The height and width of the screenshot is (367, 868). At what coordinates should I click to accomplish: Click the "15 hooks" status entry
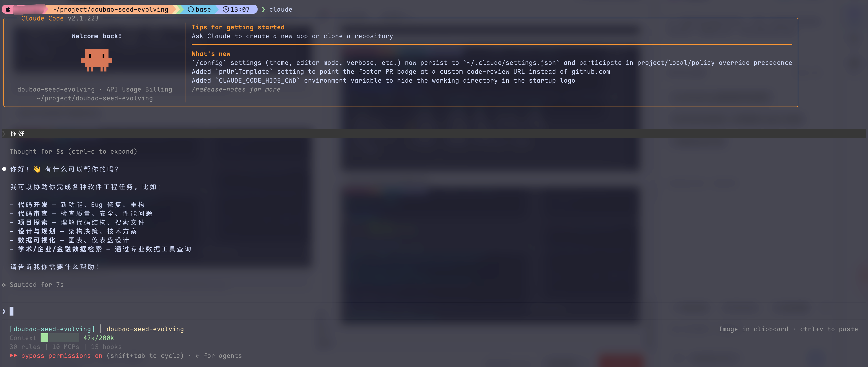click(x=106, y=347)
